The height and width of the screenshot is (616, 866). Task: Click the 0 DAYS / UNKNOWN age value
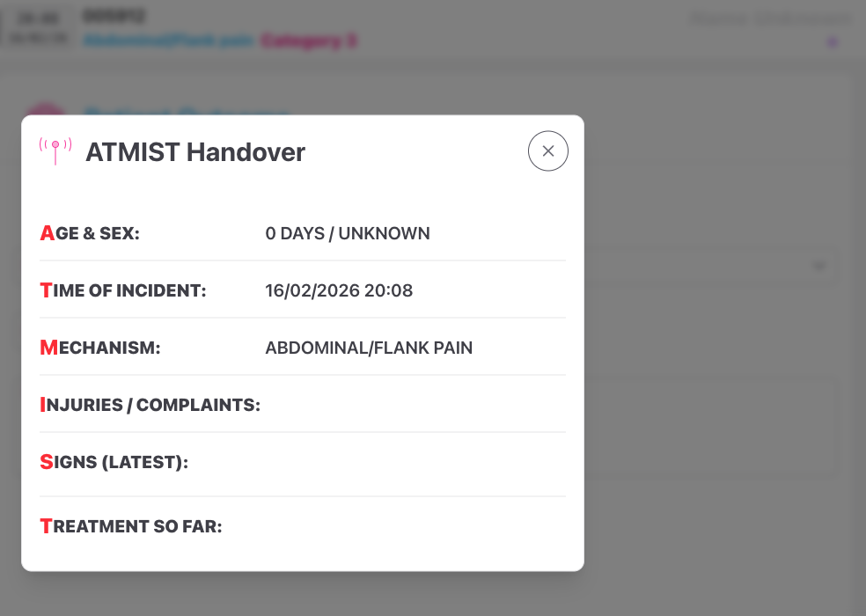pos(349,233)
